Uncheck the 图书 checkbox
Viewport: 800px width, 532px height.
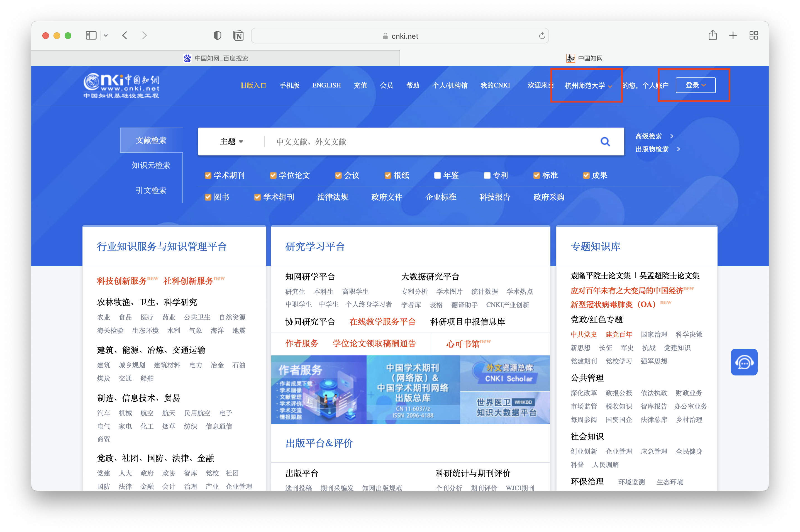tap(208, 197)
